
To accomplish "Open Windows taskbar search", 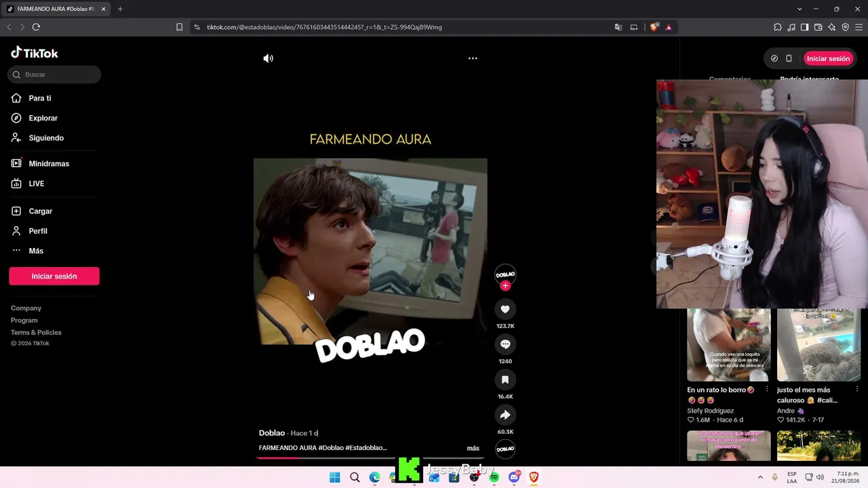I will click(x=355, y=477).
